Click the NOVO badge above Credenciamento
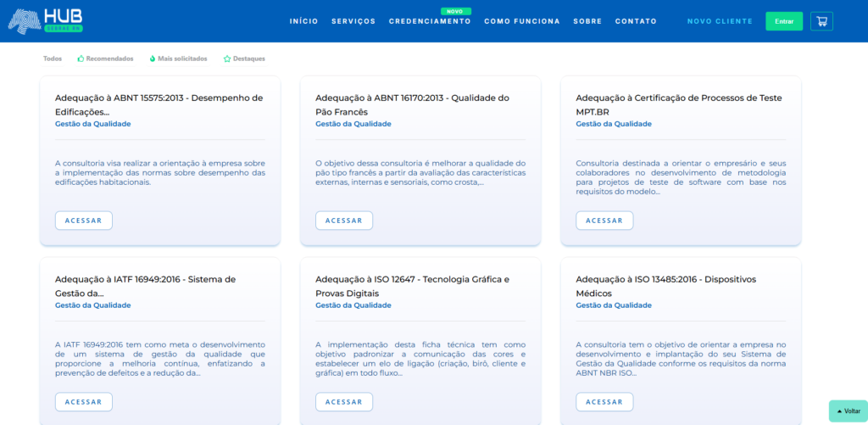The image size is (868, 425). [456, 11]
